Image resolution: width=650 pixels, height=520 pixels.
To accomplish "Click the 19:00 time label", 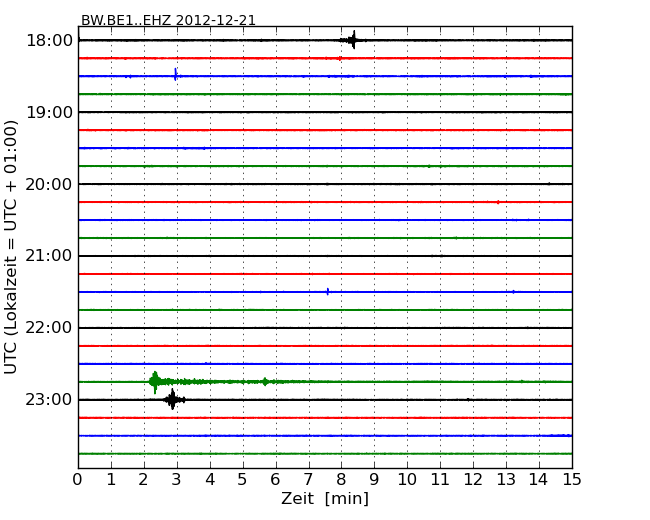I will (x=49, y=112).
